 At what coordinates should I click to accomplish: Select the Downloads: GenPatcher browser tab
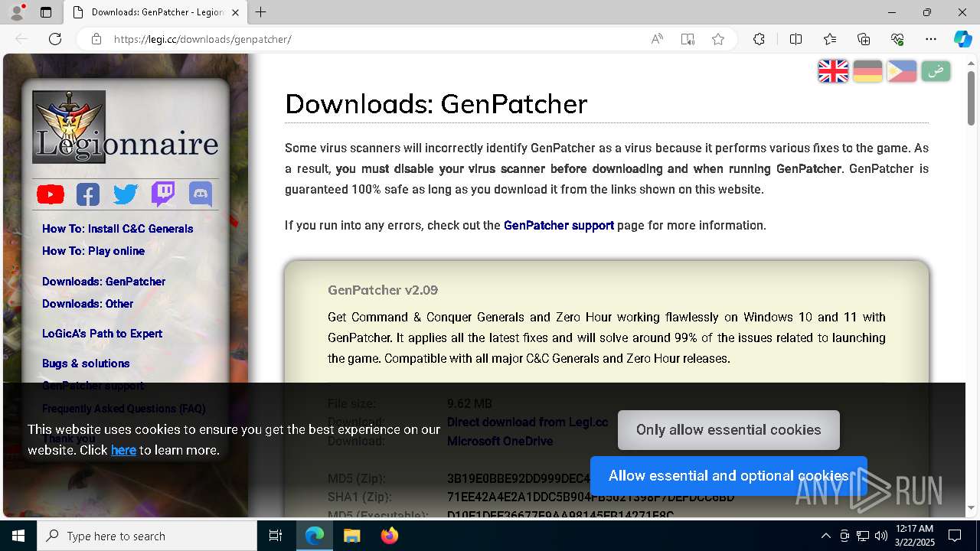point(155,12)
